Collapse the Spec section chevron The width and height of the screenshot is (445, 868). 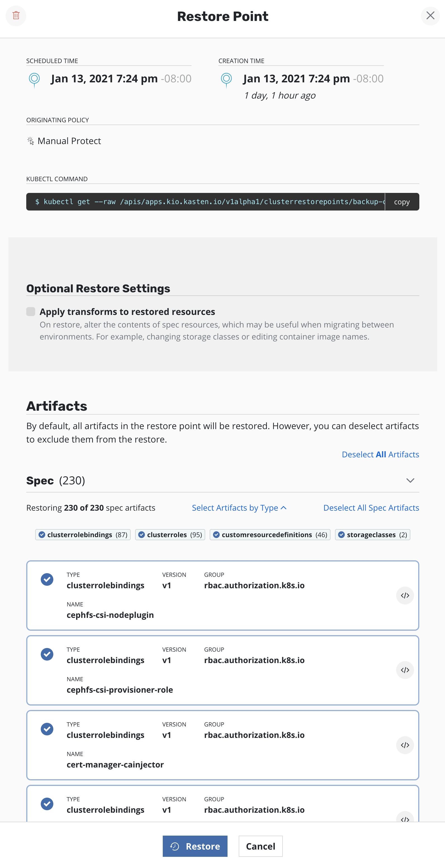410,480
